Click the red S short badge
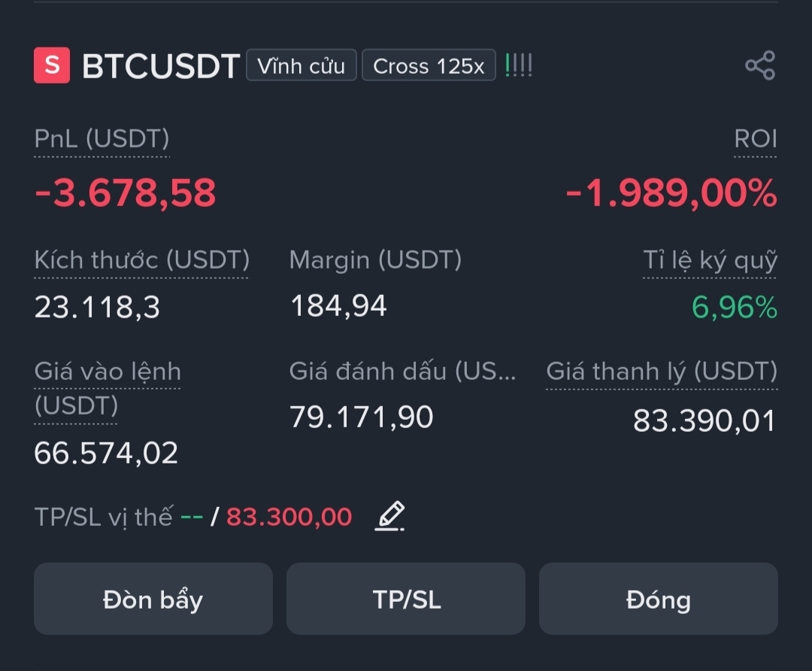The width and height of the screenshot is (812, 671). click(x=52, y=65)
